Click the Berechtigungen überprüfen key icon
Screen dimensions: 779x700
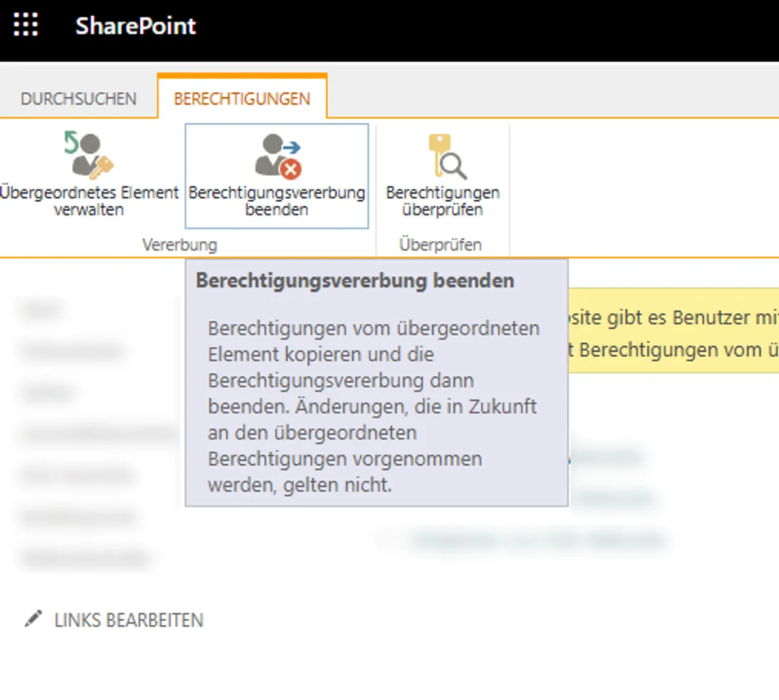(445, 156)
